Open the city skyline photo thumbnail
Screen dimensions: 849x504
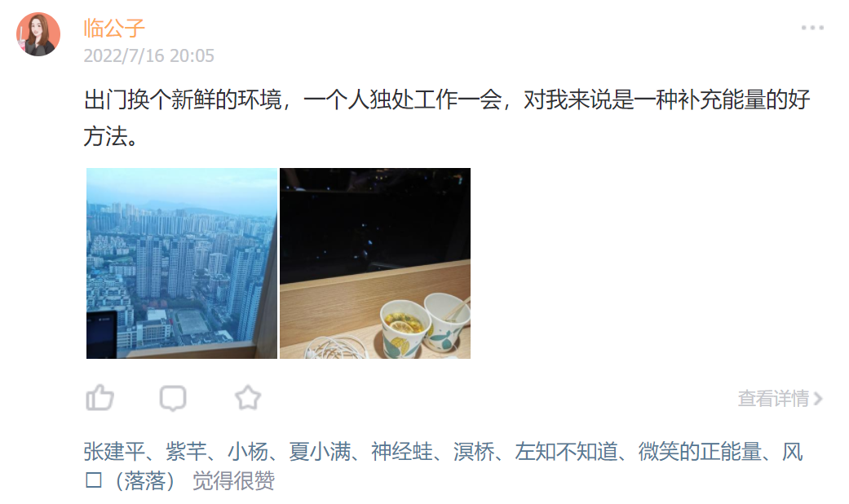[182, 263]
